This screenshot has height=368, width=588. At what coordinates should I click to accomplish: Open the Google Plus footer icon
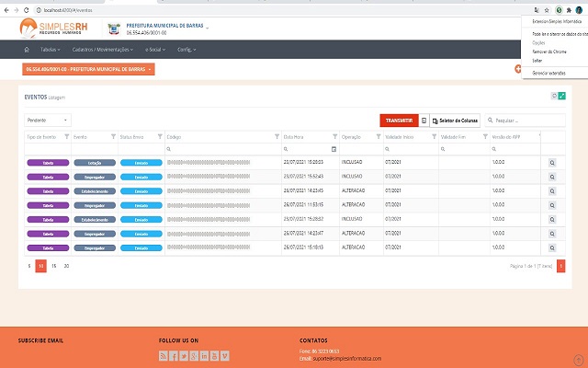coord(194,356)
